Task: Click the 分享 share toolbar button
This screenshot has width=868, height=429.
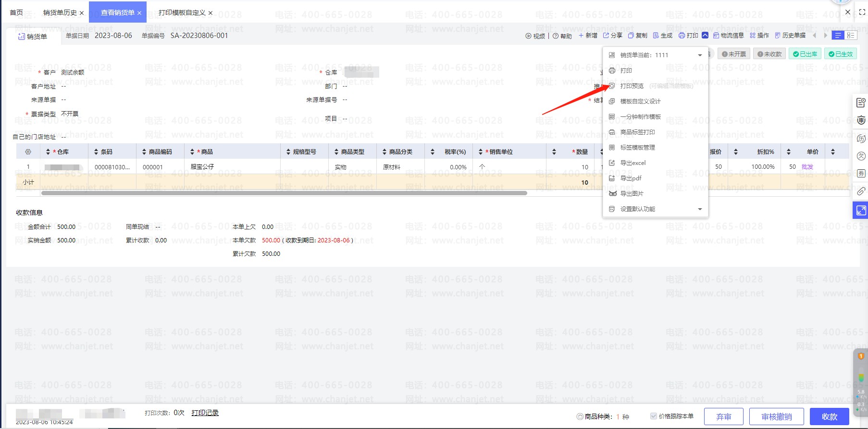Action: point(613,36)
